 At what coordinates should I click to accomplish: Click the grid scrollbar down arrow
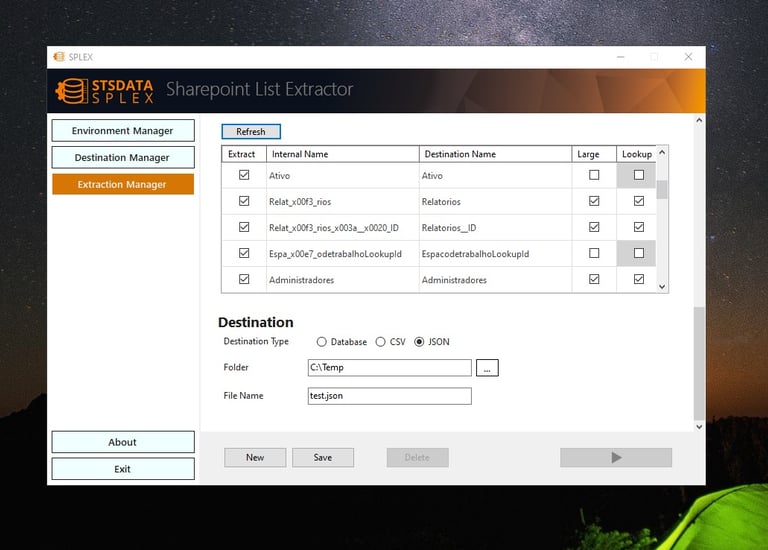click(662, 287)
